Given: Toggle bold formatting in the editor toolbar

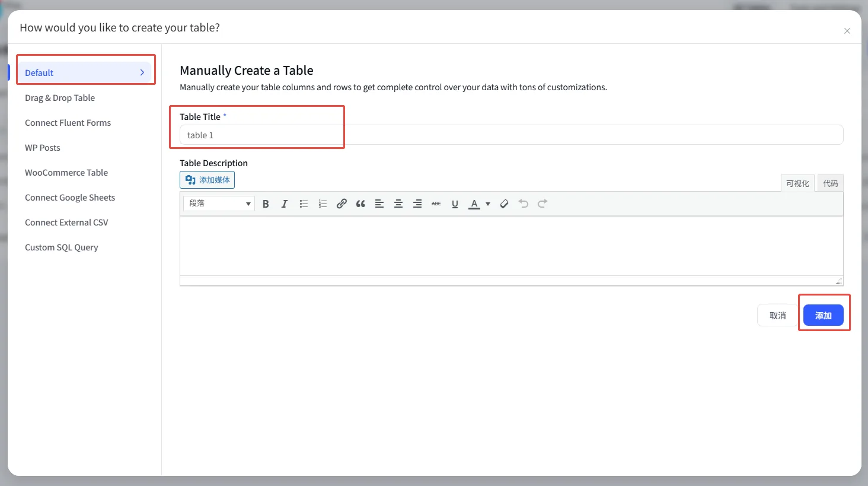Looking at the screenshot, I should (266, 204).
